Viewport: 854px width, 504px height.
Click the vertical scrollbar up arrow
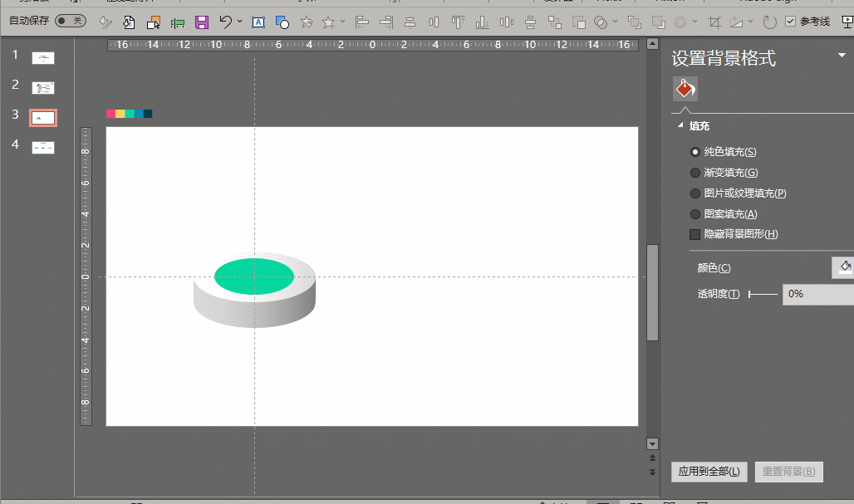click(652, 44)
